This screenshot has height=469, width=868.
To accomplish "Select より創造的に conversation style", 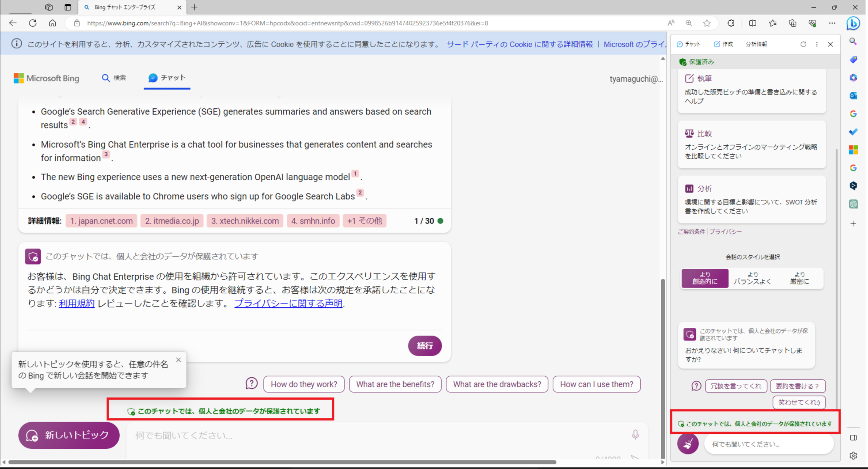I will [x=705, y=278].
